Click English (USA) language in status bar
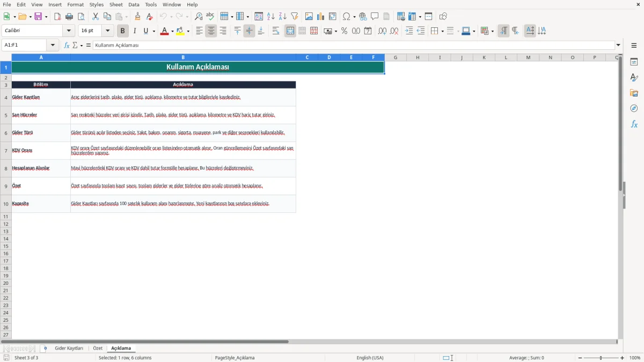This screenshot has height=362, width=644. pos(370,358)
